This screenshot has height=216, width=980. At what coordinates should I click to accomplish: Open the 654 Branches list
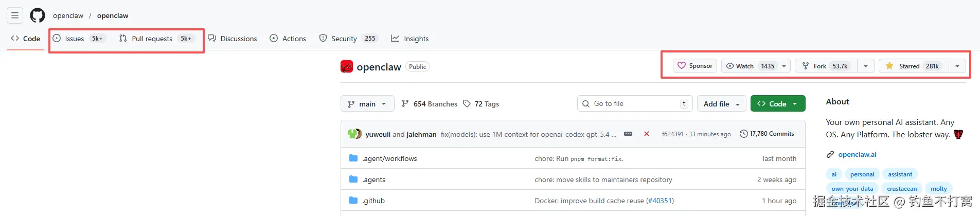click(430, 104)
